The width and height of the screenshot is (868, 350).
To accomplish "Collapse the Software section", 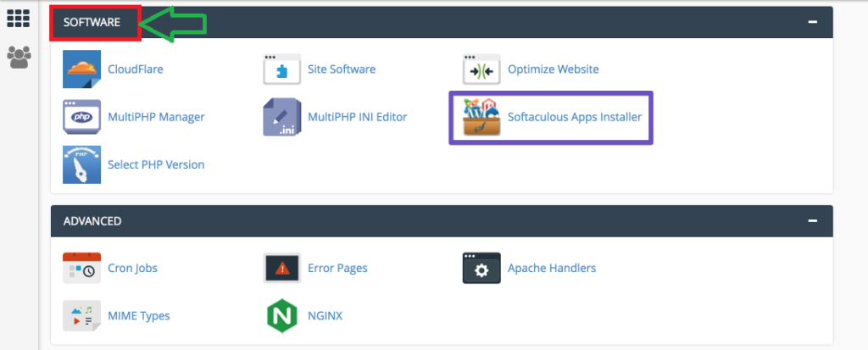I will pos(813,22).
